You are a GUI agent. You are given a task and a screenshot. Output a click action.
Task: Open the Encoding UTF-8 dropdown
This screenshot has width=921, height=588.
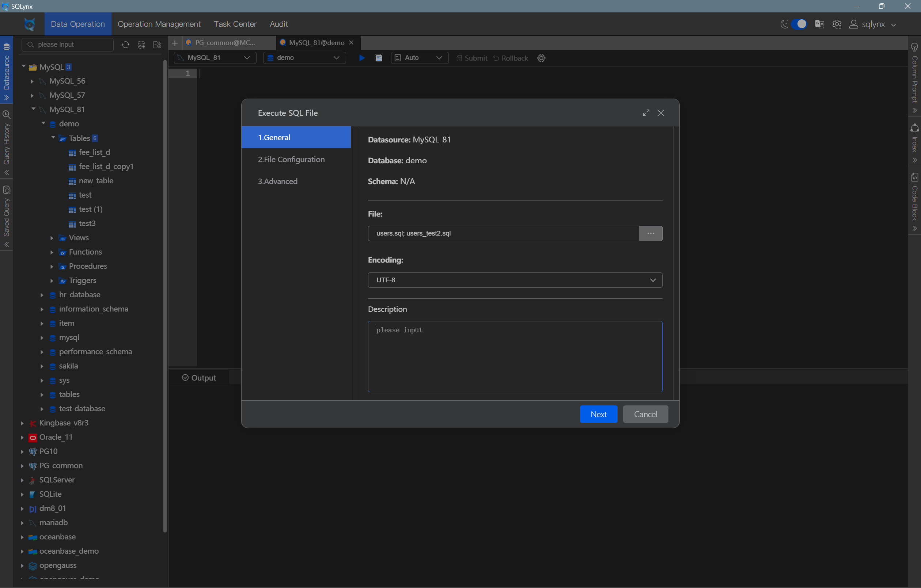515,280
